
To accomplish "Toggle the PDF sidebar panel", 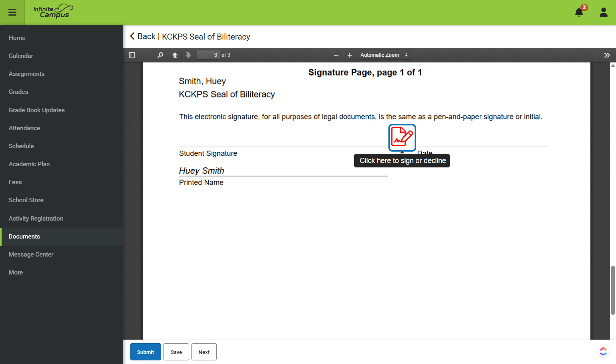I will 132,55.
